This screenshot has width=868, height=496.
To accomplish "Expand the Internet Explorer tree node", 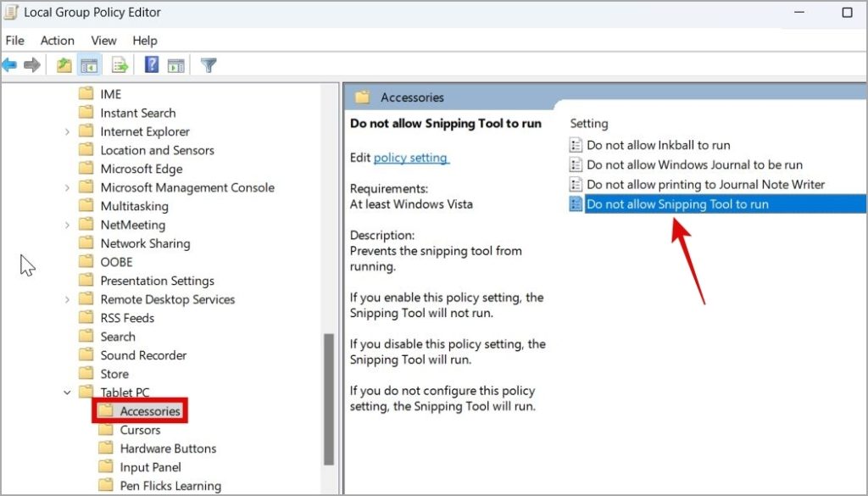I will pos(67,131).
